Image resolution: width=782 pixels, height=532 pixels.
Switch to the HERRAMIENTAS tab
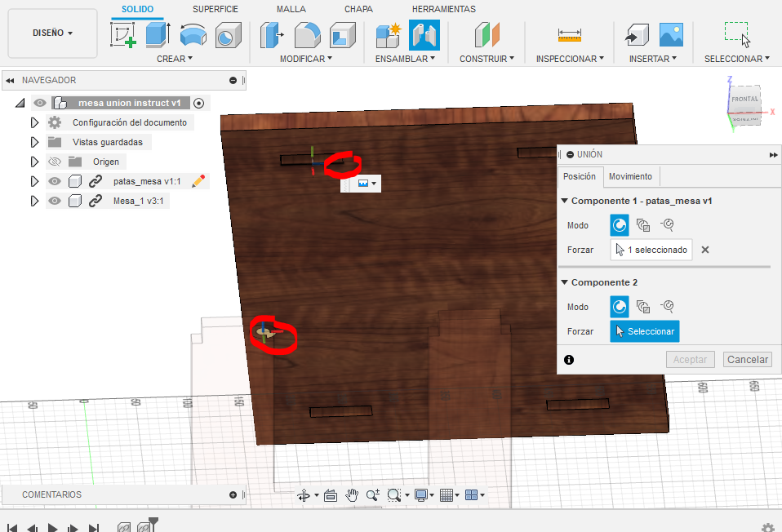click(x=444, y=9)
